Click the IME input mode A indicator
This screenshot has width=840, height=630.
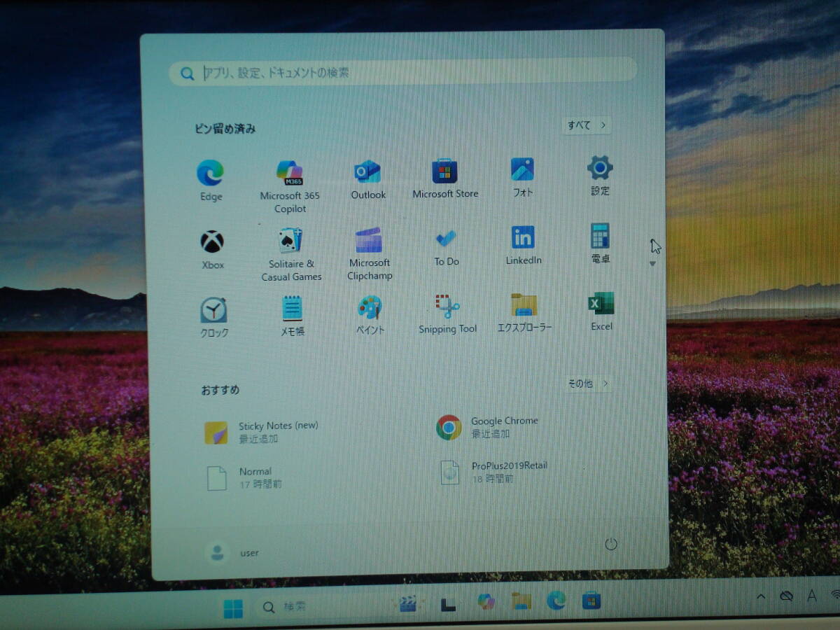812,596
